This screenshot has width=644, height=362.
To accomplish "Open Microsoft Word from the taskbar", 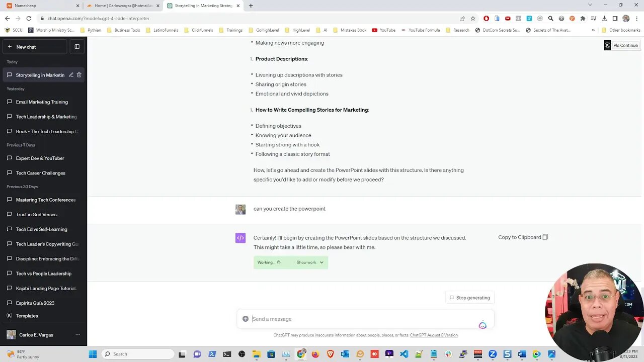I will point(522,354).
